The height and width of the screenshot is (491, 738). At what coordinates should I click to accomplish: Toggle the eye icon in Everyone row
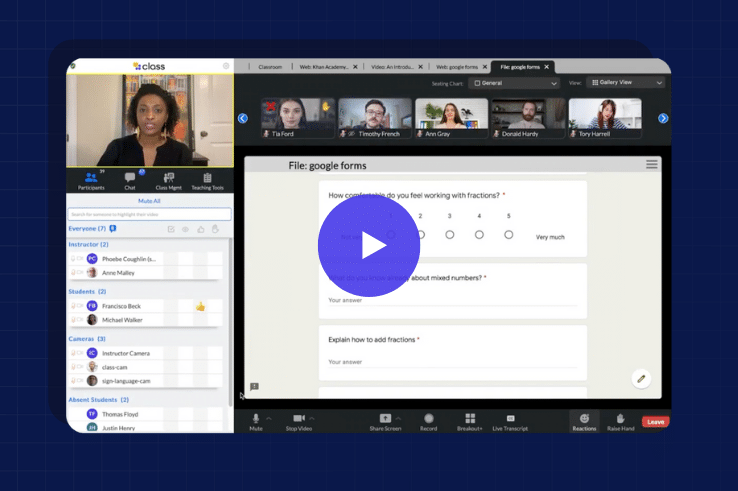[185, 229]
